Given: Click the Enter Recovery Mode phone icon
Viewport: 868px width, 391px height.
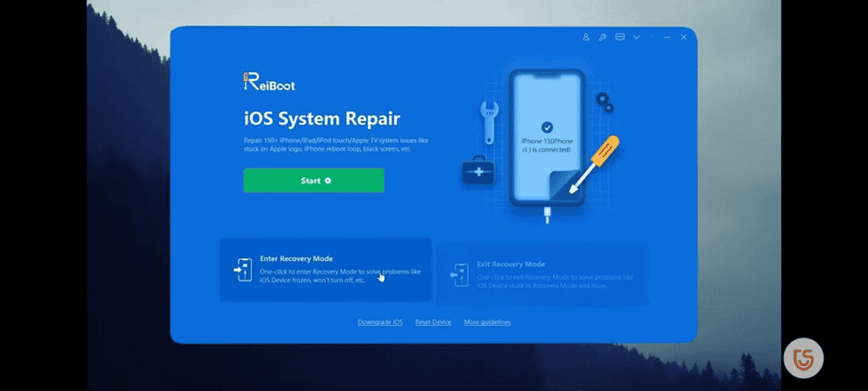Looking at the screenshot, I should (242, 270).
